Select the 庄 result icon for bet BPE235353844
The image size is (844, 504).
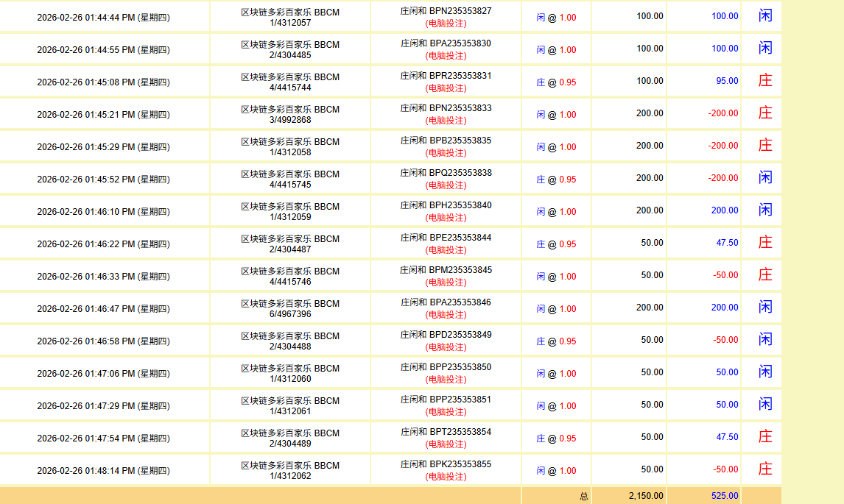tap(765, 242)
